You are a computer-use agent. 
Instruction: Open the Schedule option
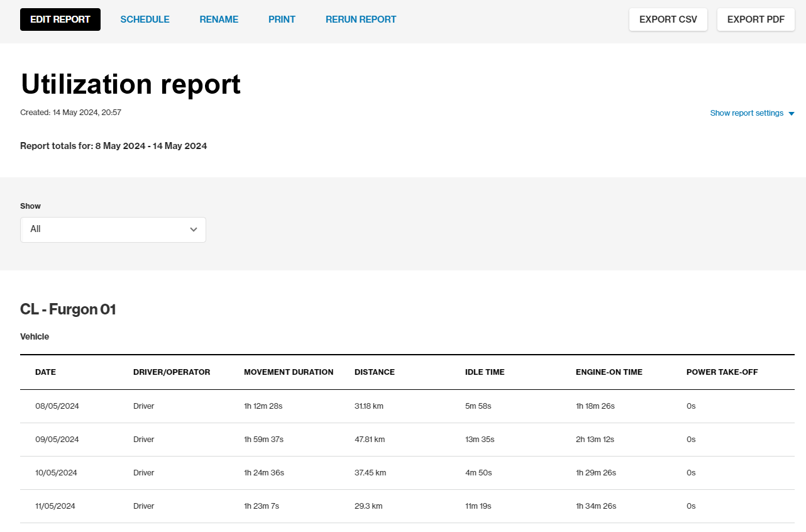point(145,19)
